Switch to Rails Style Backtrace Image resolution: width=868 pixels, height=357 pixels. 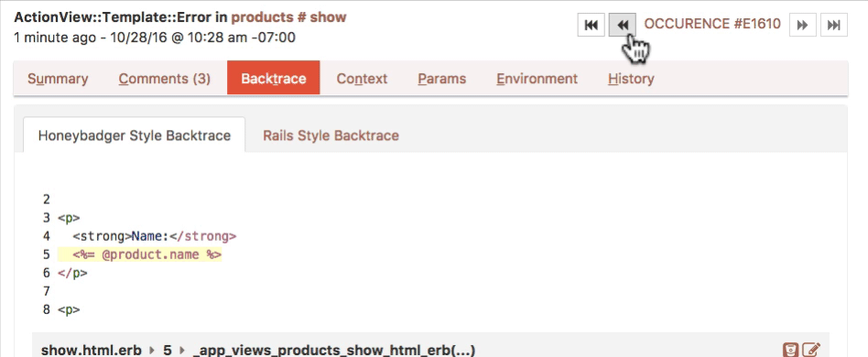[331, 135]
